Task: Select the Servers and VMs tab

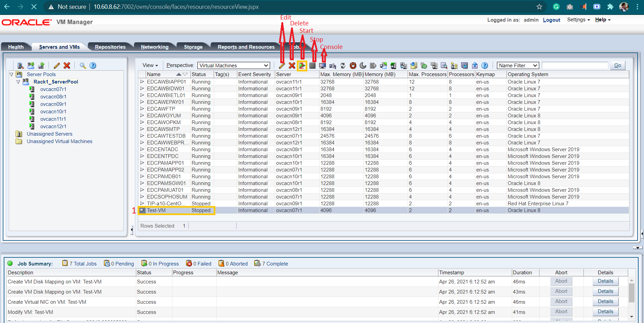Action: point(59,47)
